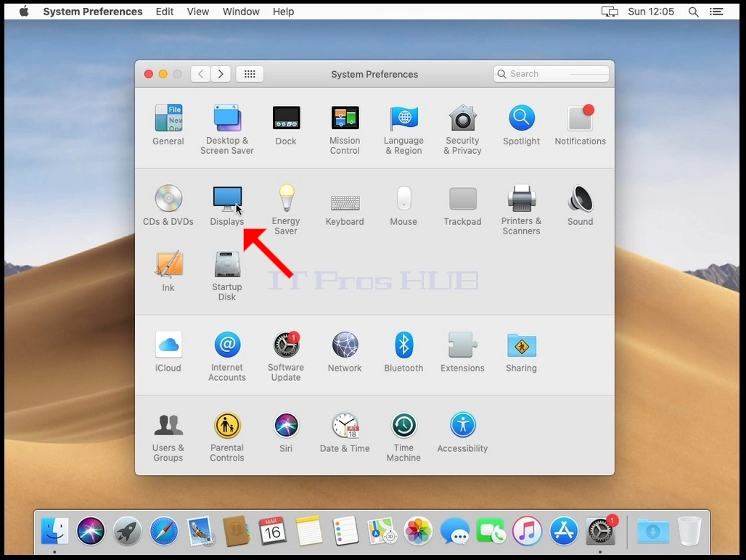
Task: Click the Back navigation arrow
Action: click(201, 74)
